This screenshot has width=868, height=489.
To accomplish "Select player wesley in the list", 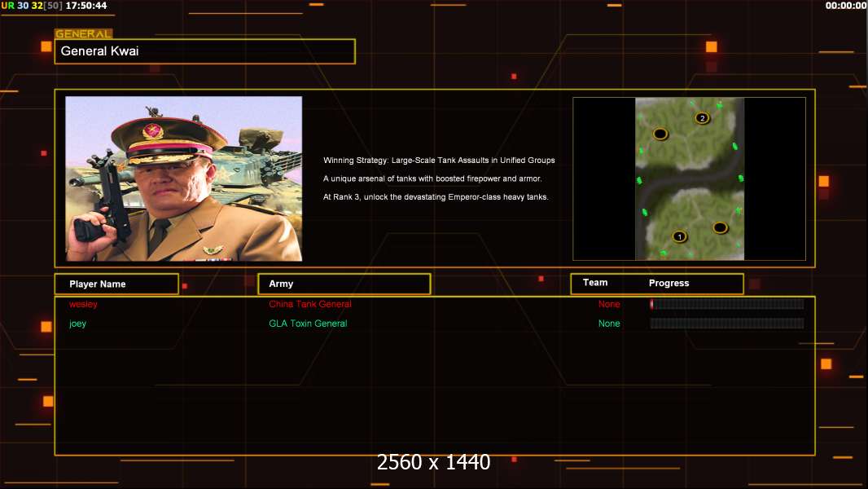I will pos(83,304).
